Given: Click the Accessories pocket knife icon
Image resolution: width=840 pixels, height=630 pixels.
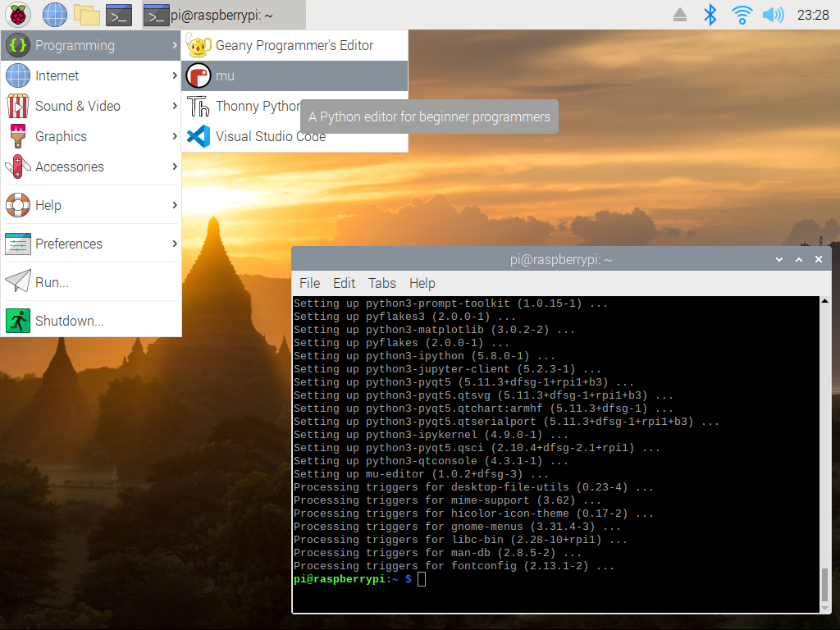Looking at the screenshot, I should click(18, 167).
